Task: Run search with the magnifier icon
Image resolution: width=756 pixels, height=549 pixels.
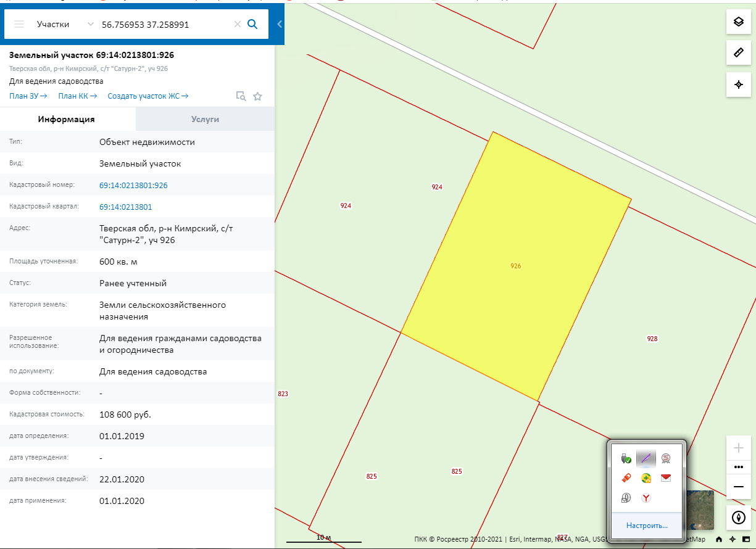Action: click(x=252, y=24)
